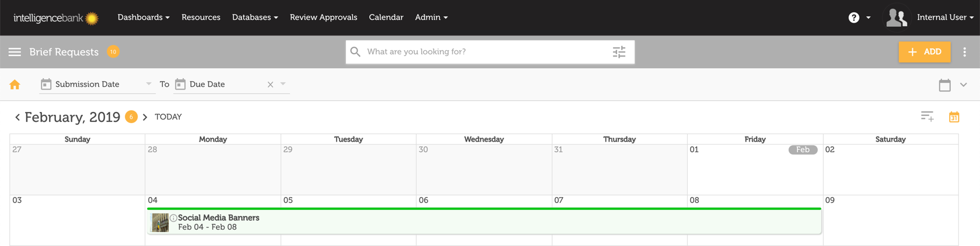The width and height of the screenshot is (980, 246).
Task: Jump to TODAY in calendar
Action: [x=168, y=117]
